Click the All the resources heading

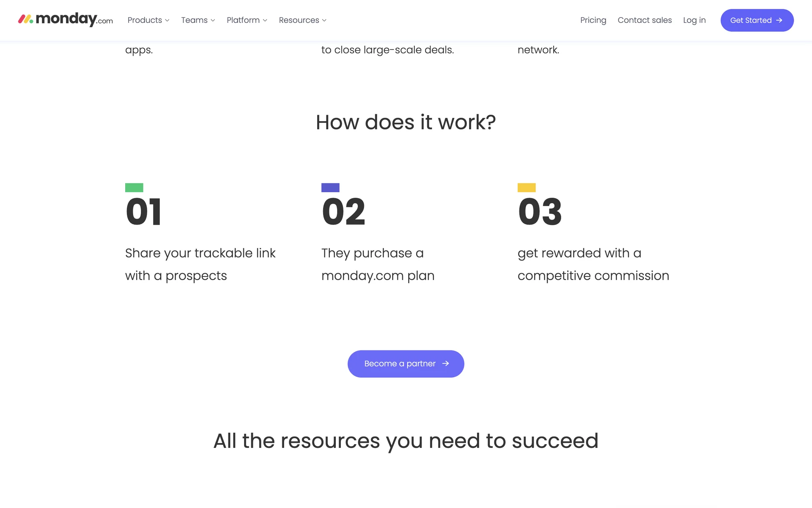(406, 441)
